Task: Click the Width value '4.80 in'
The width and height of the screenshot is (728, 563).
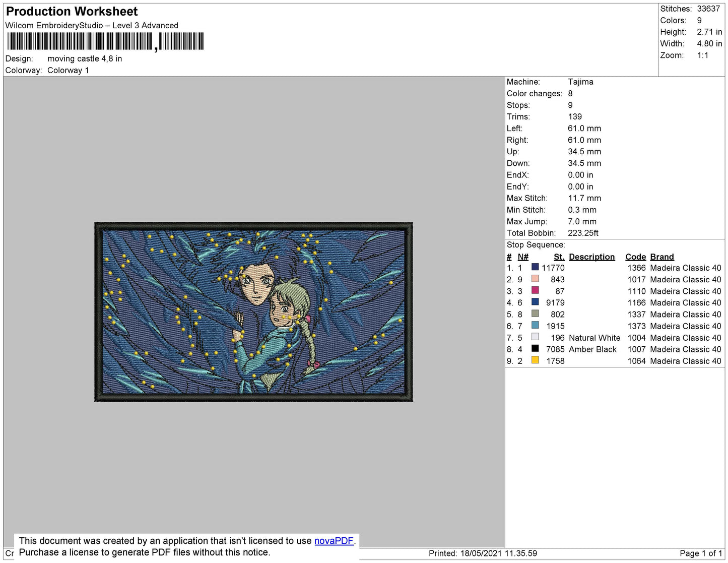Action: tap(709, 43)
